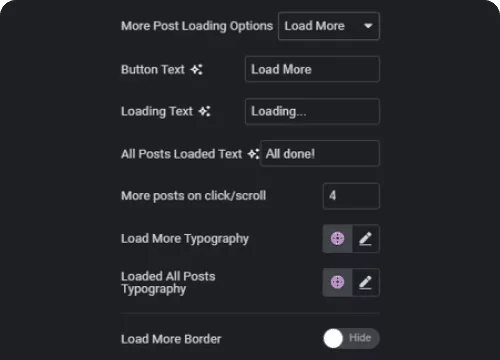Click the Button Text label
Screen dimensions: 500x360
coord(153,70)
